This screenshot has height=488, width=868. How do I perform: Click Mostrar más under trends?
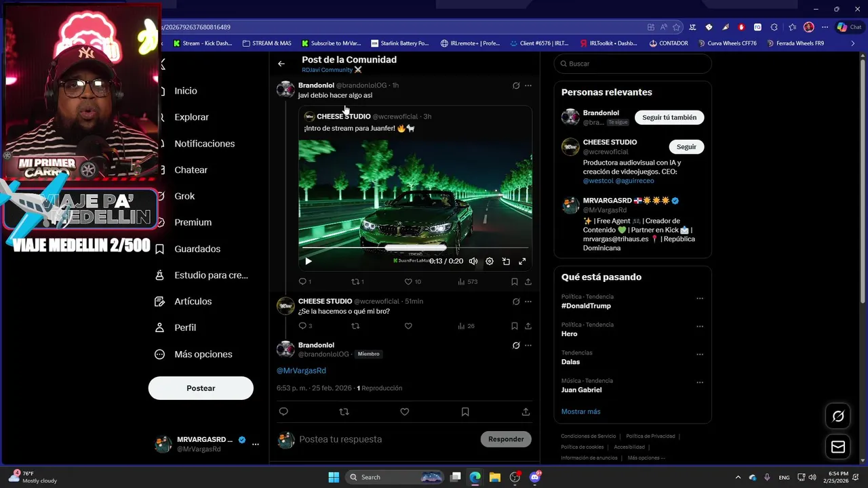[x=580, y=411]
